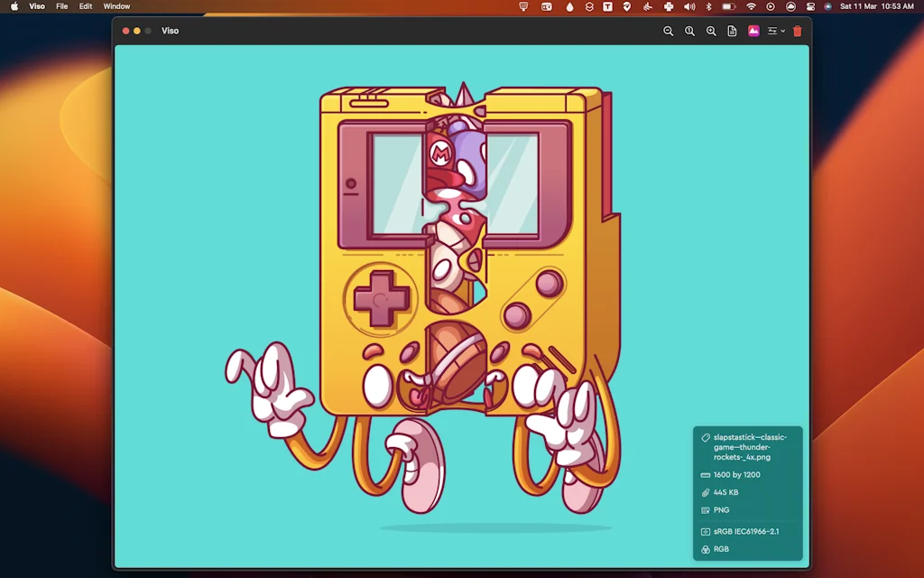
Task: Open the Viso application menu
Action: [37, 6]
